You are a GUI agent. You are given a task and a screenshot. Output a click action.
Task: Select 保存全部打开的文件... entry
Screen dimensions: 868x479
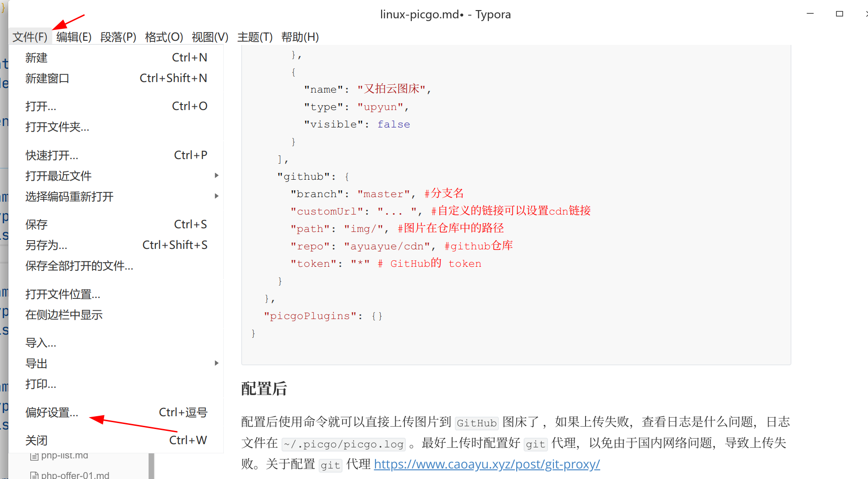pyautogui.click(x=116, y=266)
